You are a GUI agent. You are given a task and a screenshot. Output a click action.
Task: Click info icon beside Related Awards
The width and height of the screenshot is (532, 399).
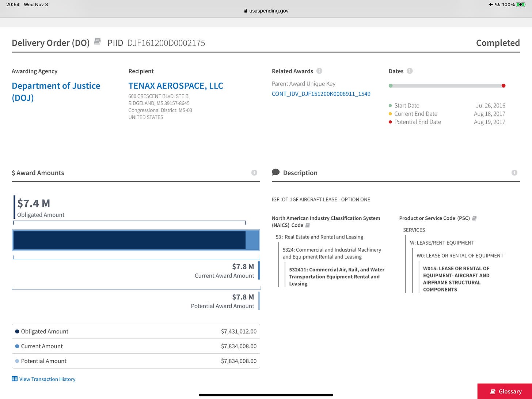coord(319,71)
